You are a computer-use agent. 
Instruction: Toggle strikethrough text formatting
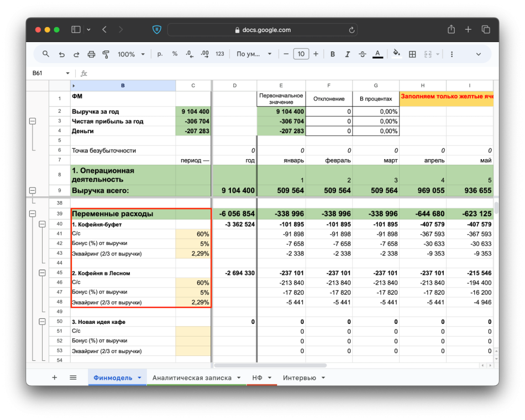tap(363, 54)
